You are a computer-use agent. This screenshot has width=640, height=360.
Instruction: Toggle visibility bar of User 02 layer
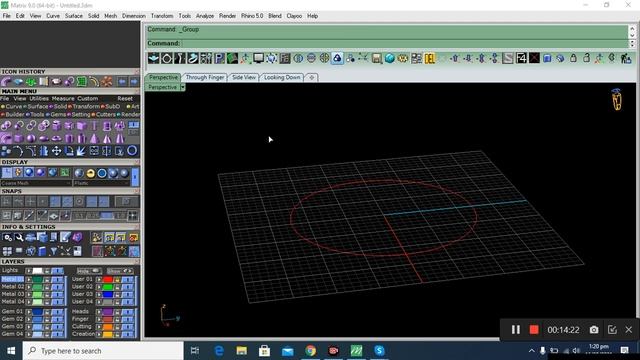[128, 287]
